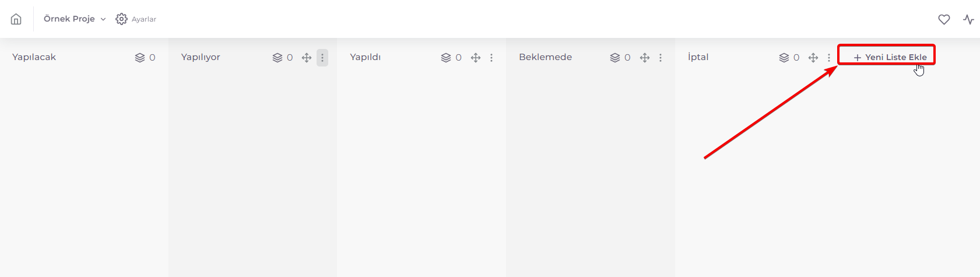The image size is (980, 277).
Task: Click the stack icon in Yapılacak list
Action: pyautogui.click(x=140, y=58)
